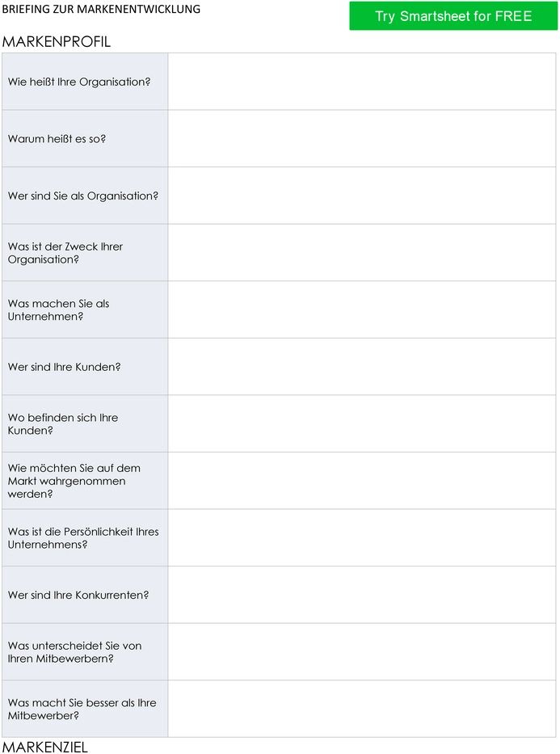Select the answer field for 'Wie heißt Ihre Organisation?'
This screenshot has height=754, width=560.
click(362, 82)
